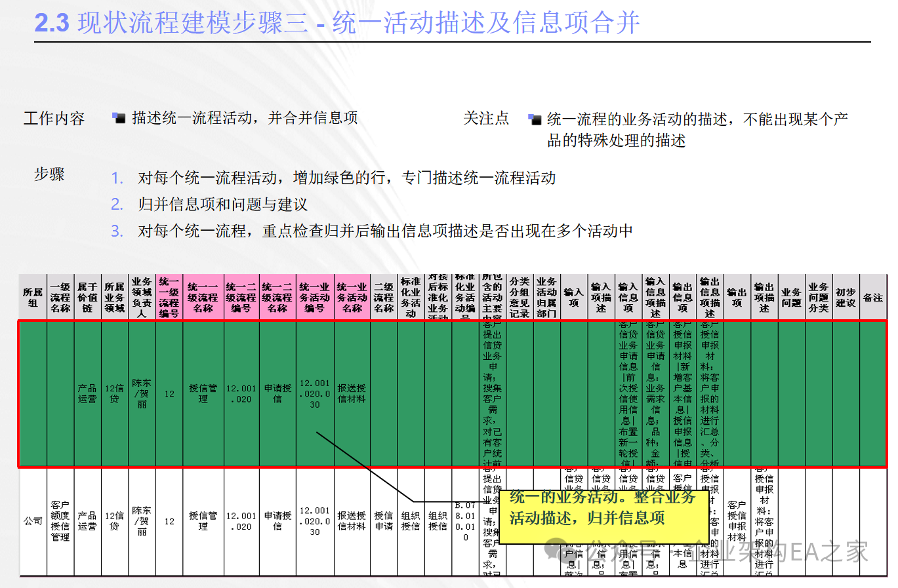This screenshot has width=898, height=588.
Task: Click '申请授信' in the green row
Action: pyautogui.click(x=277, y=393)
